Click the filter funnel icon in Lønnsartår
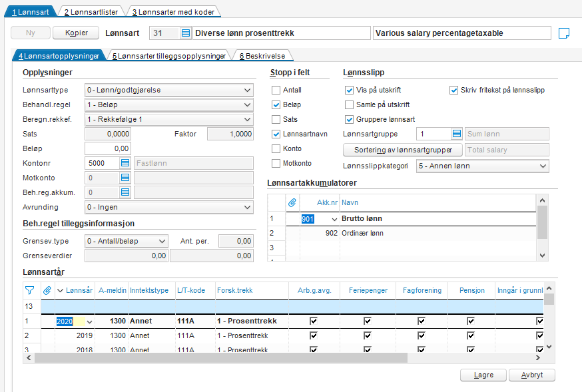 tap(29, 290)
